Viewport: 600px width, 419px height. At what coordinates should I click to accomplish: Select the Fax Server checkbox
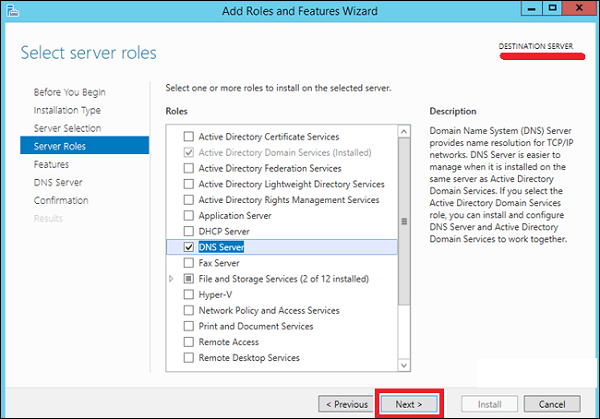click(189, 263)
